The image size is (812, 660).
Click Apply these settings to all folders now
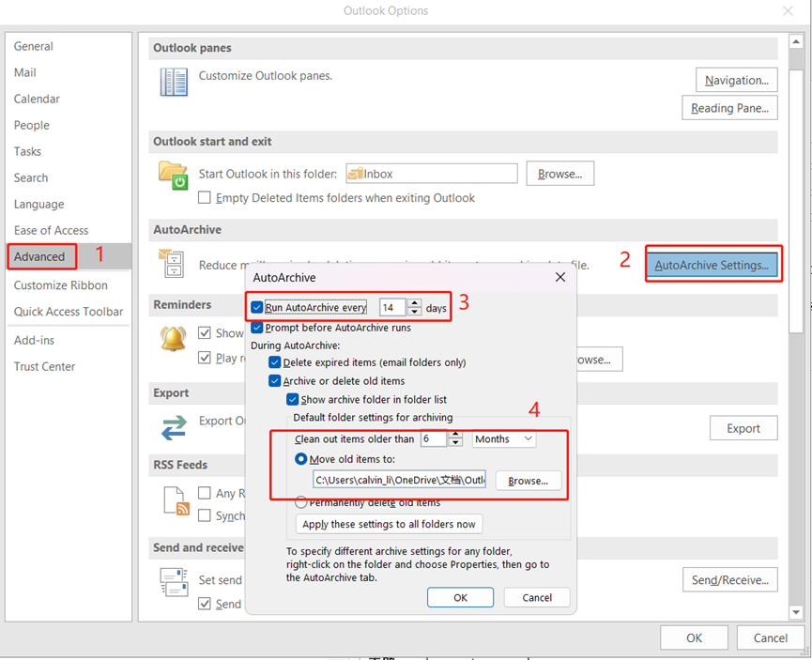[389, 524]
